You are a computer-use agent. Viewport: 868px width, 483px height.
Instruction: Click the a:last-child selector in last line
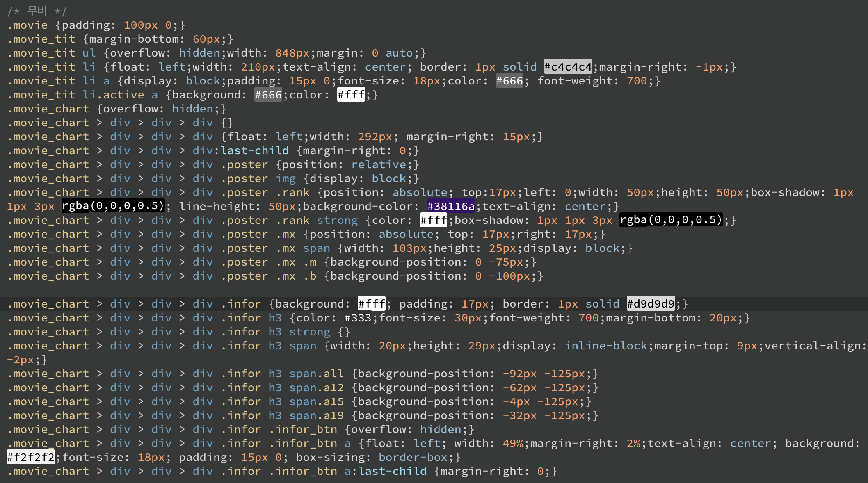pyautogui.click(x=385, y=471)
